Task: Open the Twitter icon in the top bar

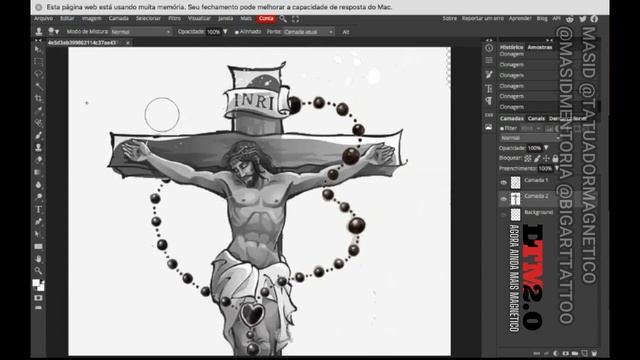Action: click(x=583, y=19)
